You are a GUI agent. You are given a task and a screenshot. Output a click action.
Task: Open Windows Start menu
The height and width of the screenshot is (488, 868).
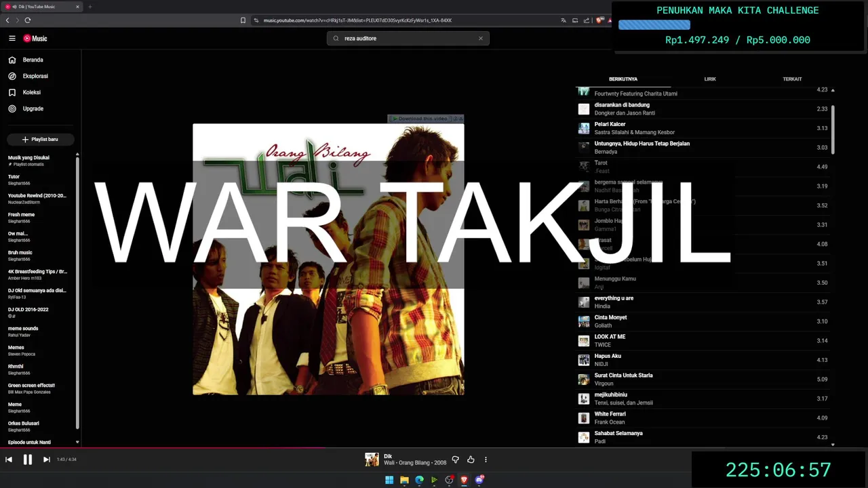coord(389,480)
